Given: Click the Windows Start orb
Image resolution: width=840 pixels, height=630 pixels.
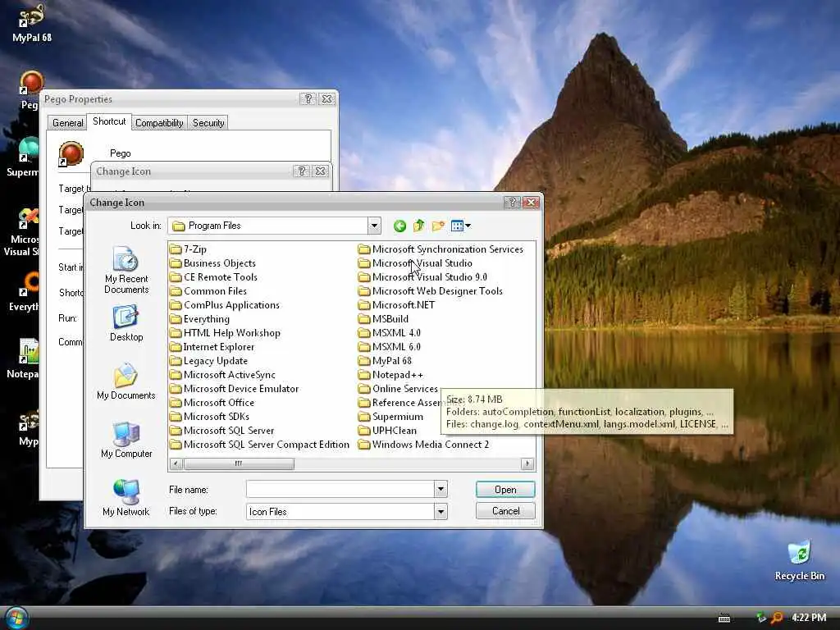Looking at the screenshot, I should (16, 619).
